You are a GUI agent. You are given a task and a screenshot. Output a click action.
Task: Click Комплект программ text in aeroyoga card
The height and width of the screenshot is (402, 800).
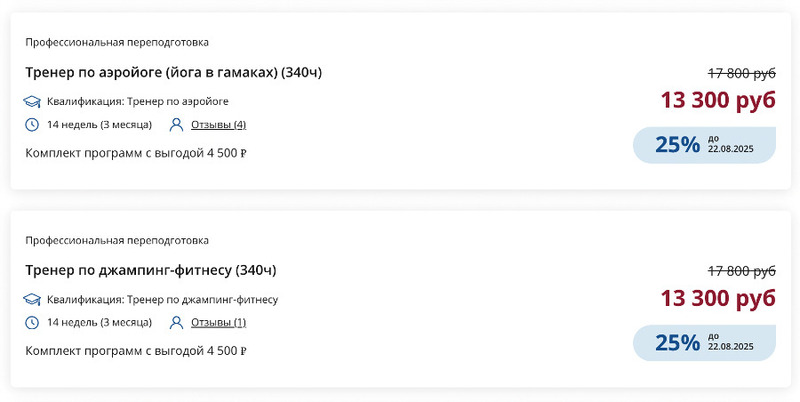pos(136,153)
